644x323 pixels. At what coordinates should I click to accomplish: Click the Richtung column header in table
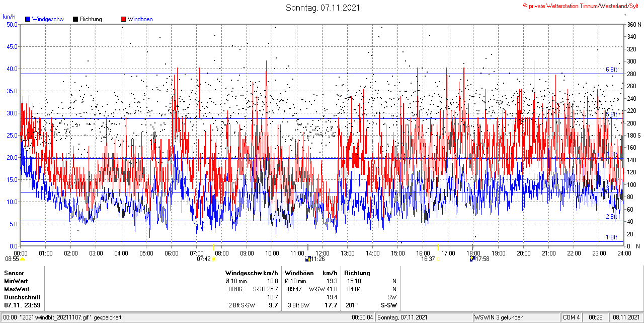(x=357, y=273)
